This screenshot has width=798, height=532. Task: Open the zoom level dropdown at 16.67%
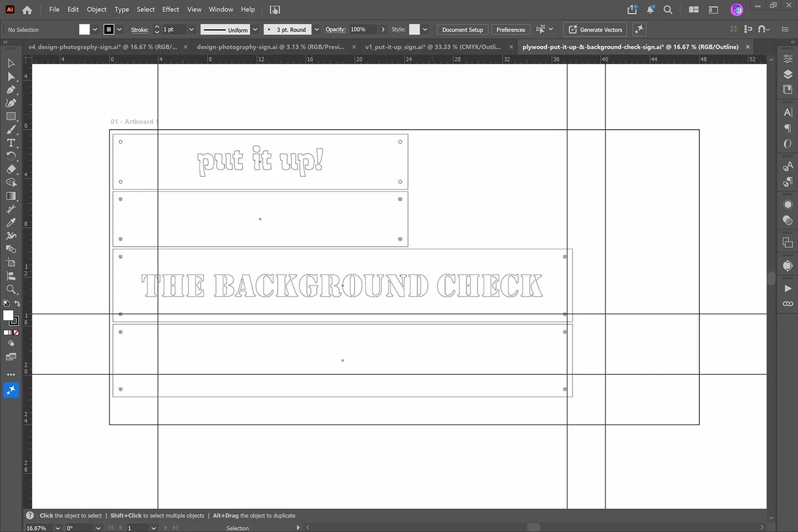pos(58,528)
